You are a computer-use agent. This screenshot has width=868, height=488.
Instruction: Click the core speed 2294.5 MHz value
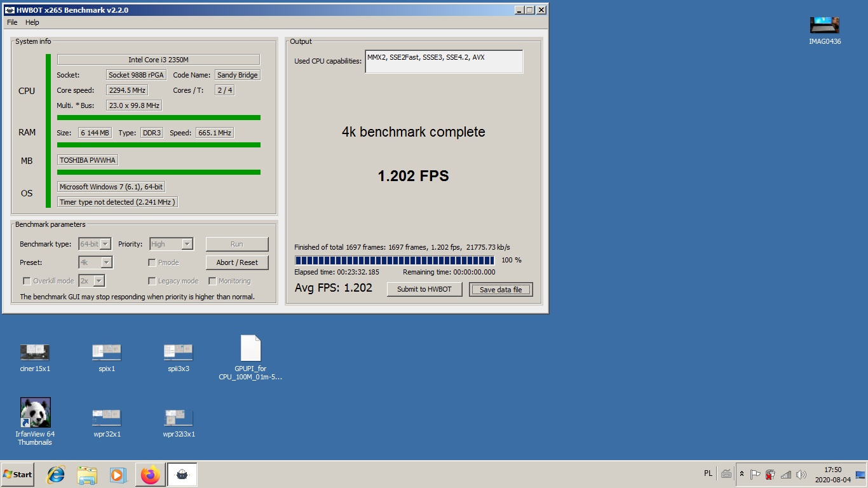coord(128,90)
